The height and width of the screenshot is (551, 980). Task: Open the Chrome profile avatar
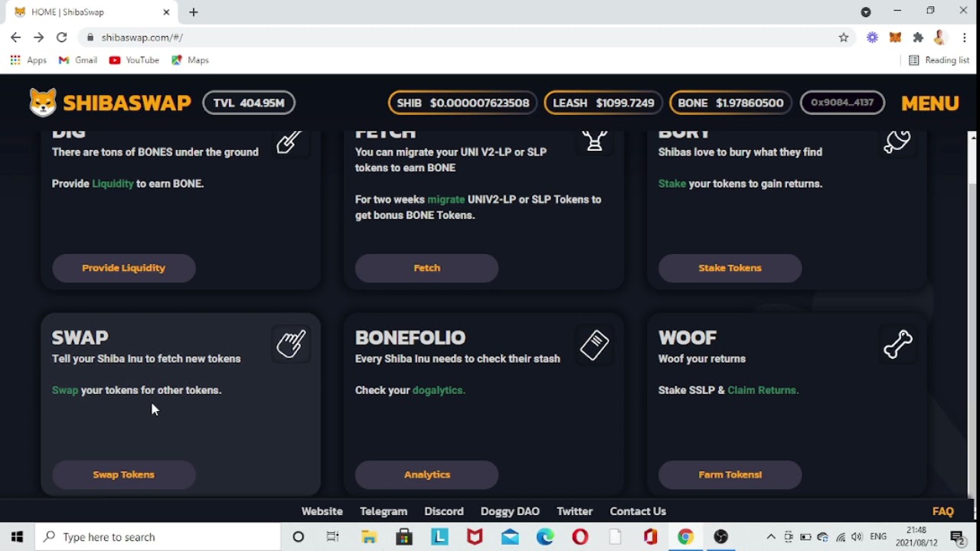click(x=941, y=37)
